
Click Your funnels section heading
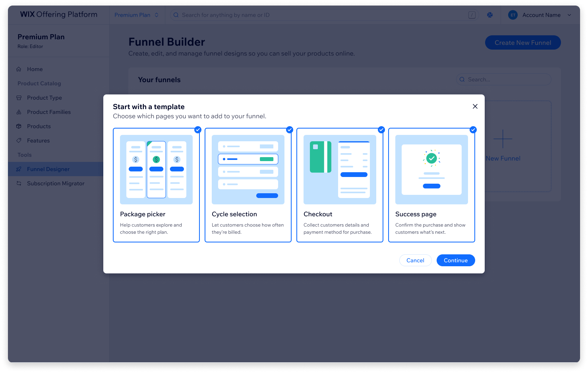(x=159, y=80)
